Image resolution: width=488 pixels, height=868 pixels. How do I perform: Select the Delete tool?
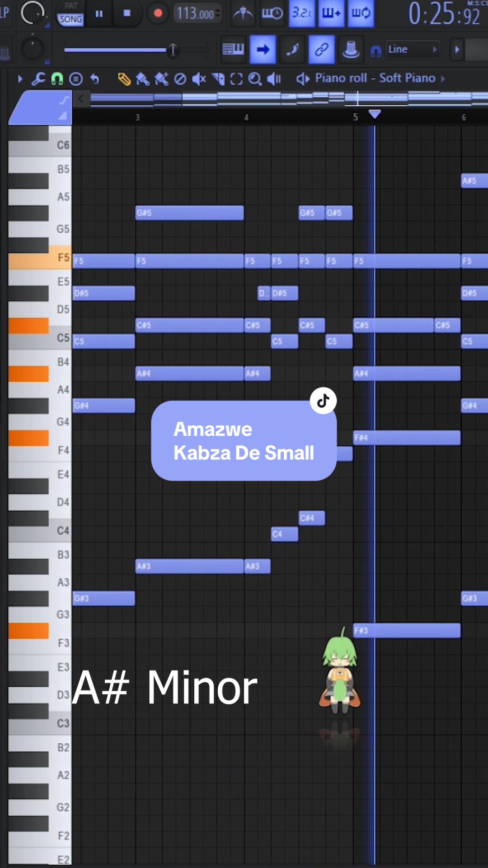click(x=180, y=79)
